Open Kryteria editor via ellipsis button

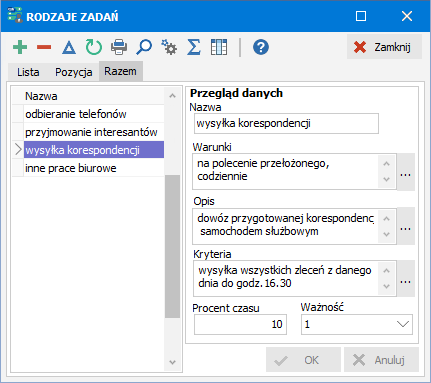pyautogui.click(x=406, y=279)
